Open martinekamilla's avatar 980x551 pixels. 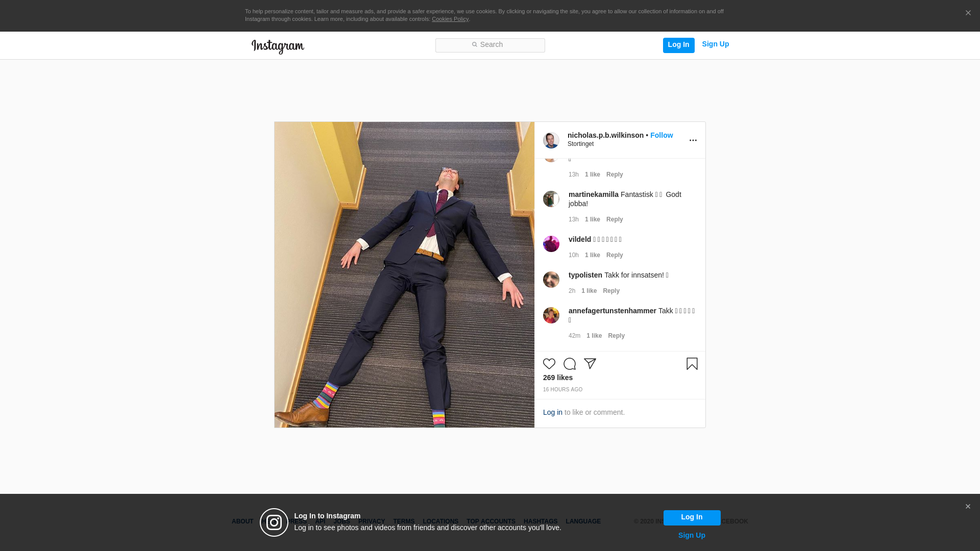[x=551, y=199]
